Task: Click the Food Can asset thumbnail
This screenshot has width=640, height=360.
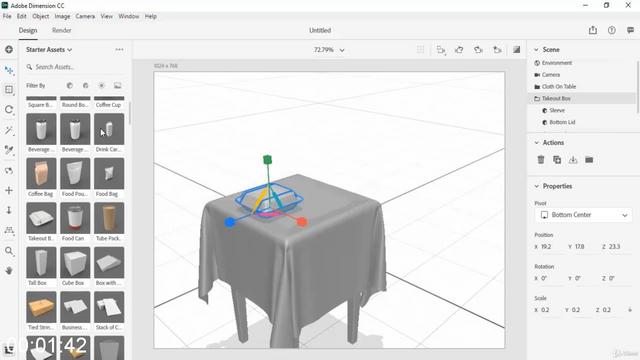Action: pos(75,218)
